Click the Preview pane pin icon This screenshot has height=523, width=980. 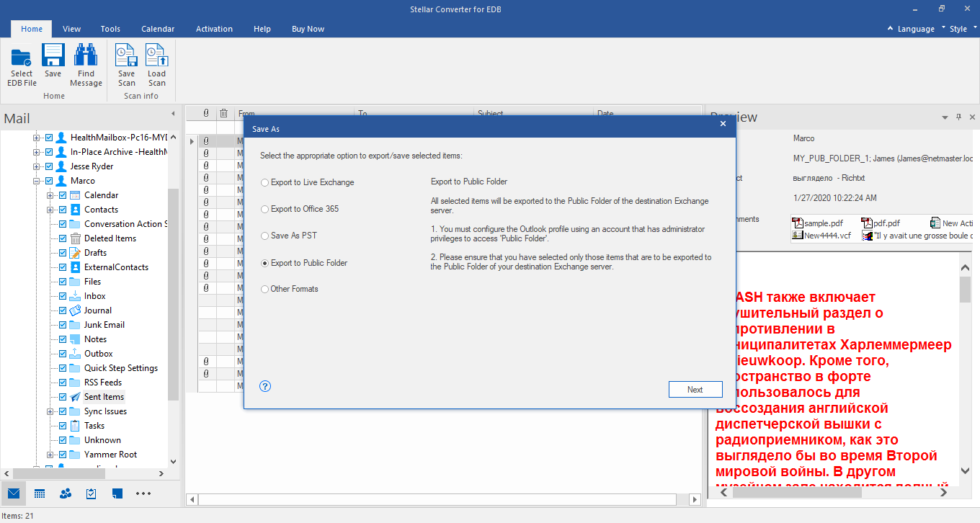pos(958,117)
